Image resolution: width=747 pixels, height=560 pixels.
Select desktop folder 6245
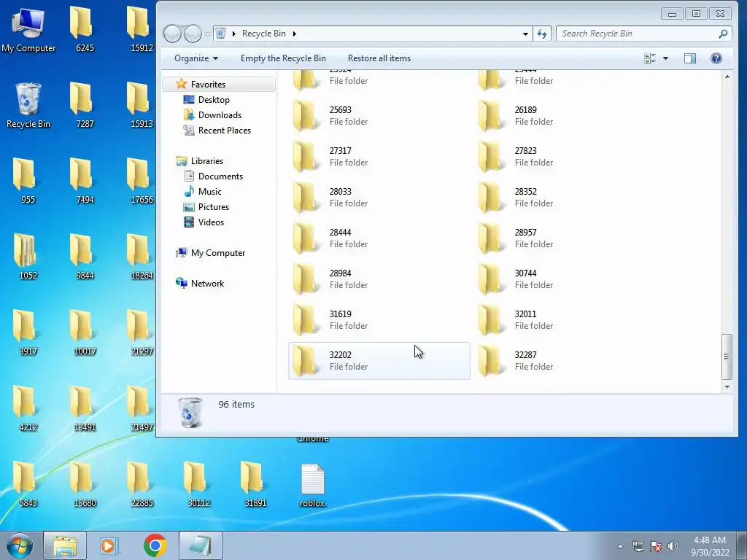pos(85,30)
